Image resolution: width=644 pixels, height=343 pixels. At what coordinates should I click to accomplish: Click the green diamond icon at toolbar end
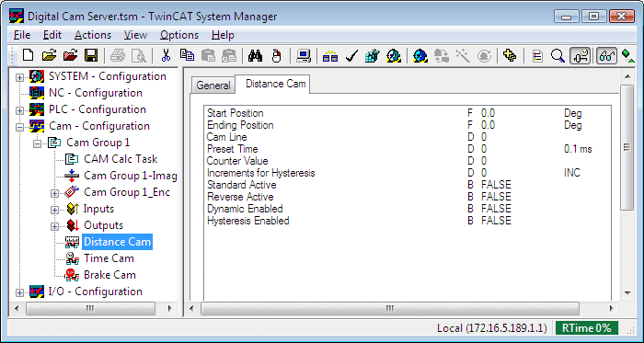pos(628,55)
